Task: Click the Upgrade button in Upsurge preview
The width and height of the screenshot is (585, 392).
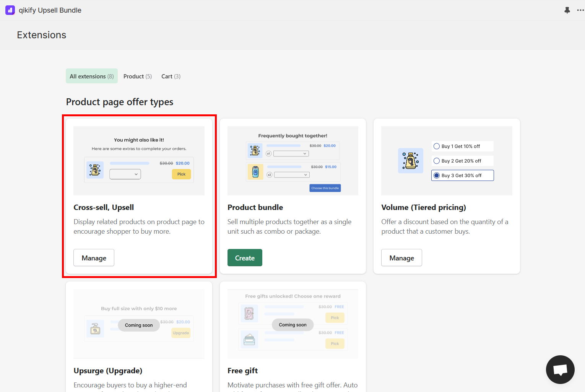Action: (x=181, y=333)
